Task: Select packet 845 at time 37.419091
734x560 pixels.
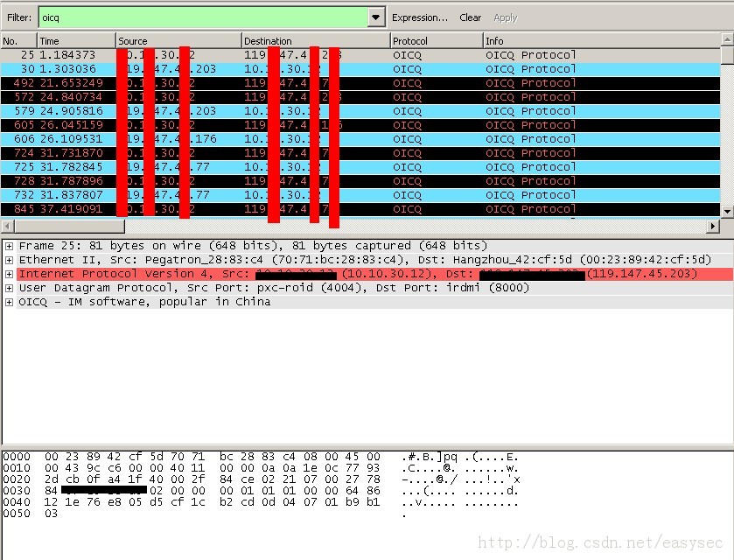Action: [x=360, y=209]
